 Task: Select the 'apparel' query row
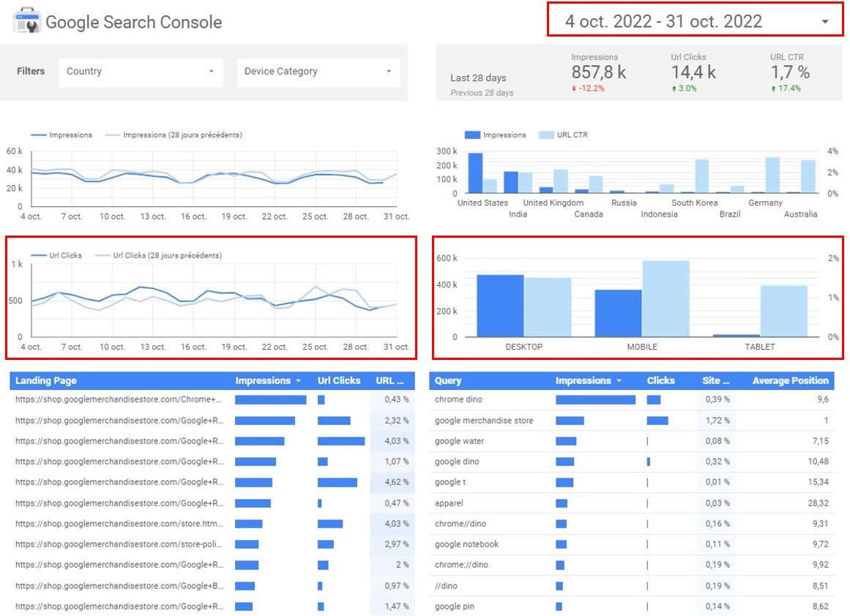pos(632,503)
